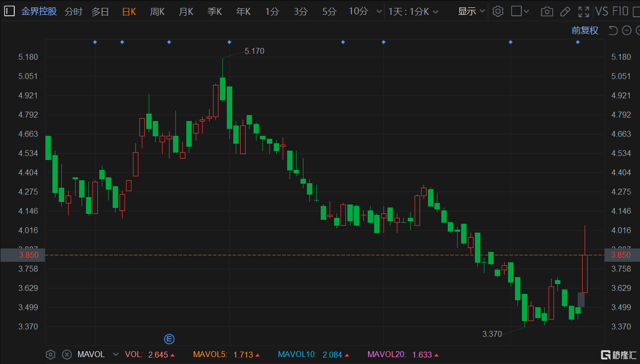Reset chart view with undo arrow
Screen dimensions: 640x364
tap(613, 31)
